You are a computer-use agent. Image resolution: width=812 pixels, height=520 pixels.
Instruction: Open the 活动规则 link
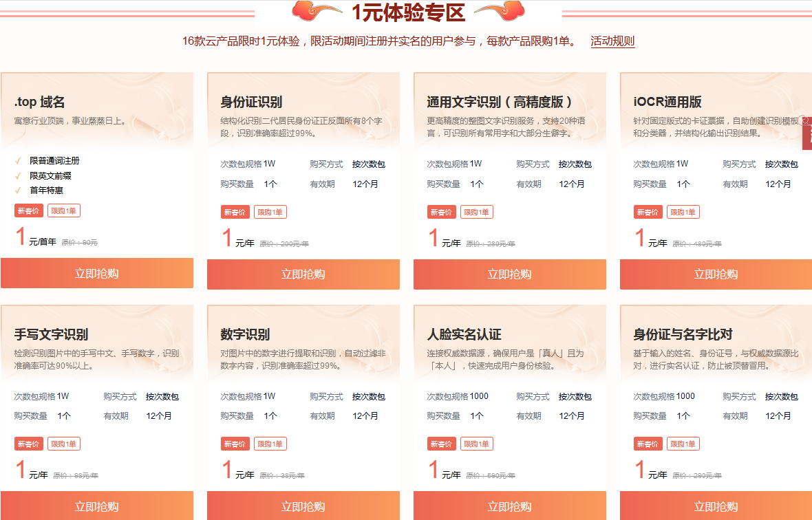click(x=612, y=41)
